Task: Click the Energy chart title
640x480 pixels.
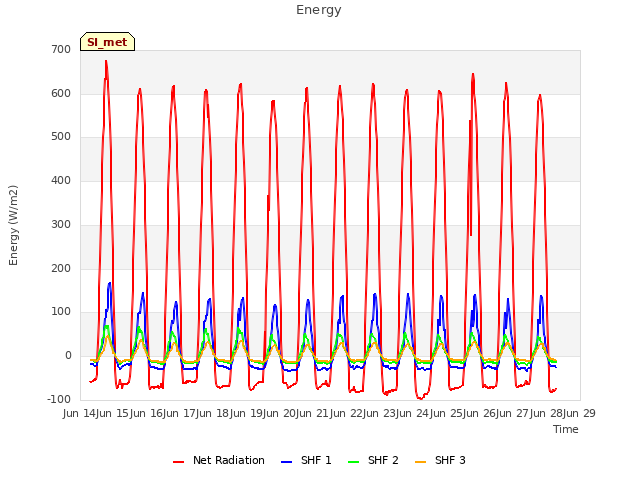Action: click(x=319, y=10)
